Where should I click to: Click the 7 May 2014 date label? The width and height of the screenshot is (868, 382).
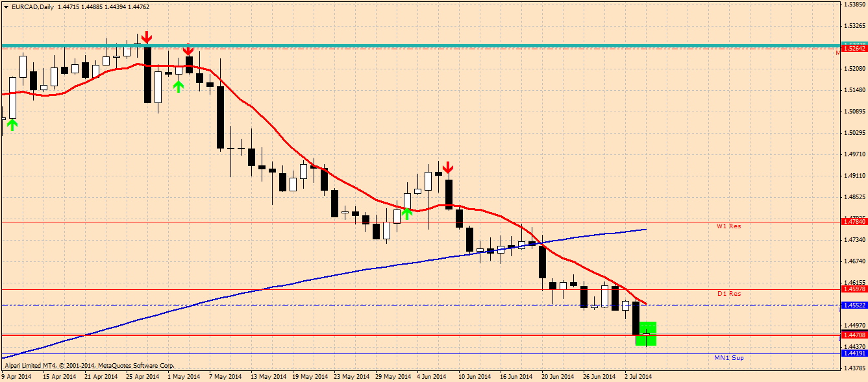(x=226, y=376)
